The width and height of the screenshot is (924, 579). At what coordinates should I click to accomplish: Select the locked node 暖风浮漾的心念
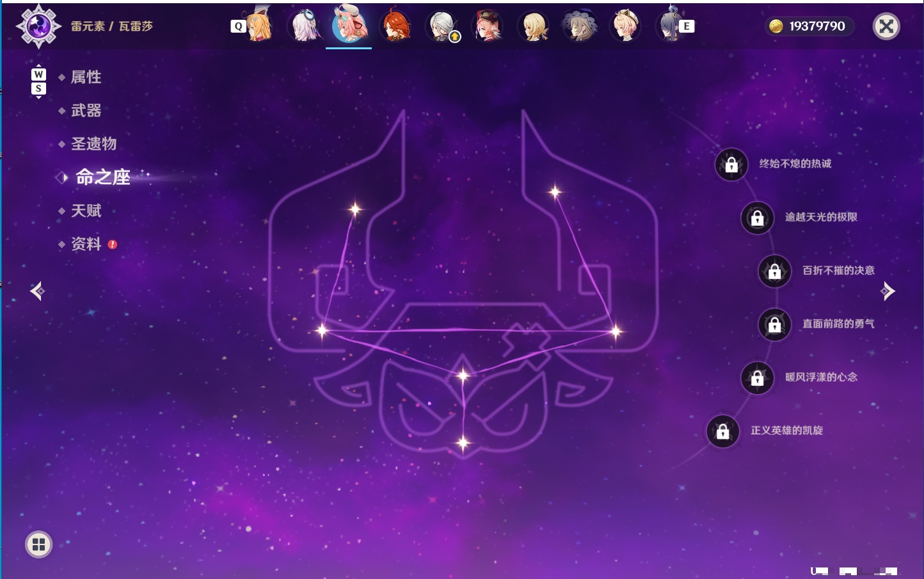[757, 378]
